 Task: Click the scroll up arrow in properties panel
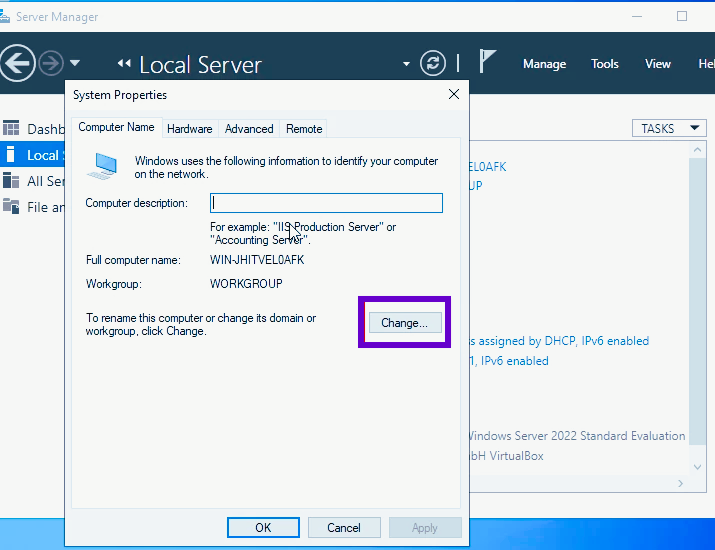tap(697, 150)
